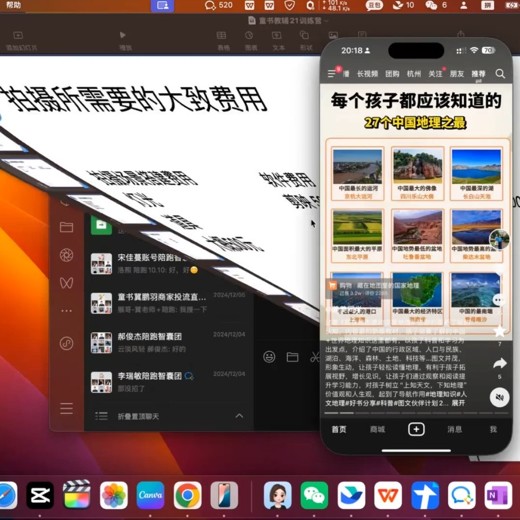Image resolution: width=520 pixels, height=520 pixels.
Task: Click the WeChat menu bar icon showing 6
Action: pyautogui.click(x=436, y=5)
